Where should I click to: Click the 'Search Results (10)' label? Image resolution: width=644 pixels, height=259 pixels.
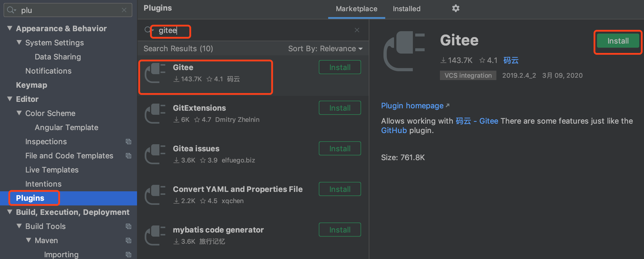click(x=178, y=49)
